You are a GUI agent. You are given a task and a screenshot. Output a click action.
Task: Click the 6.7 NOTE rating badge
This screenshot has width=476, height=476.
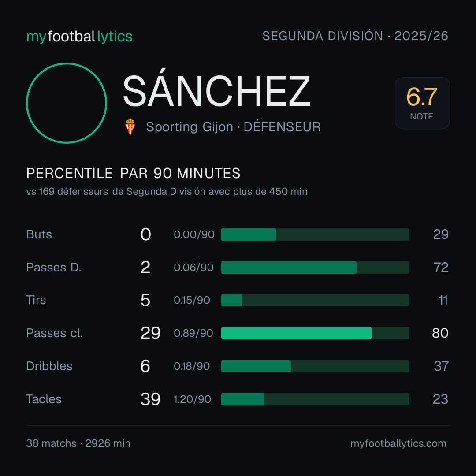422,103
